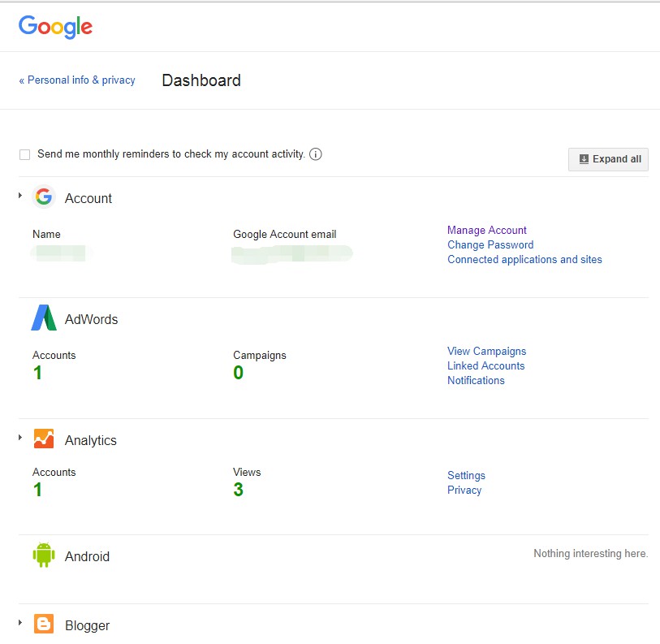Click the Expand all button
The height and width of the screenshot is (644, 660).
tap(608, 159)
